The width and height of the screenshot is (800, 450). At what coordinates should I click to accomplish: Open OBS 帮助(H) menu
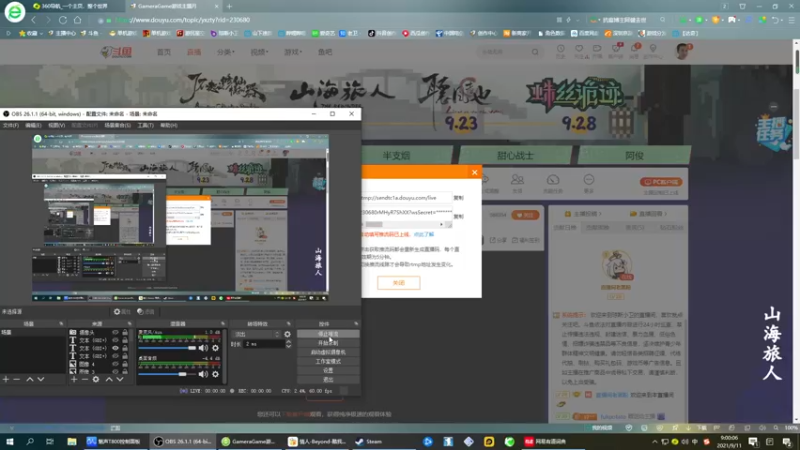pos(169,126)
